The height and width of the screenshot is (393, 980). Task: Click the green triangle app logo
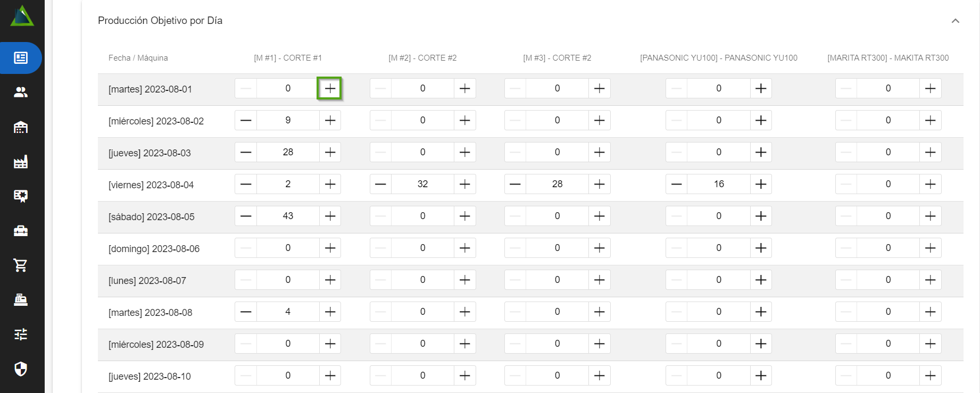point(22,16)
